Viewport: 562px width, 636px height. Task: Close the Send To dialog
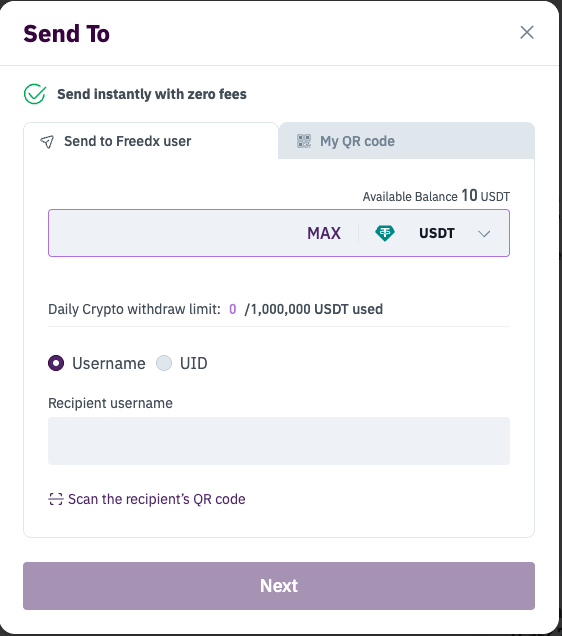(527, 32)
